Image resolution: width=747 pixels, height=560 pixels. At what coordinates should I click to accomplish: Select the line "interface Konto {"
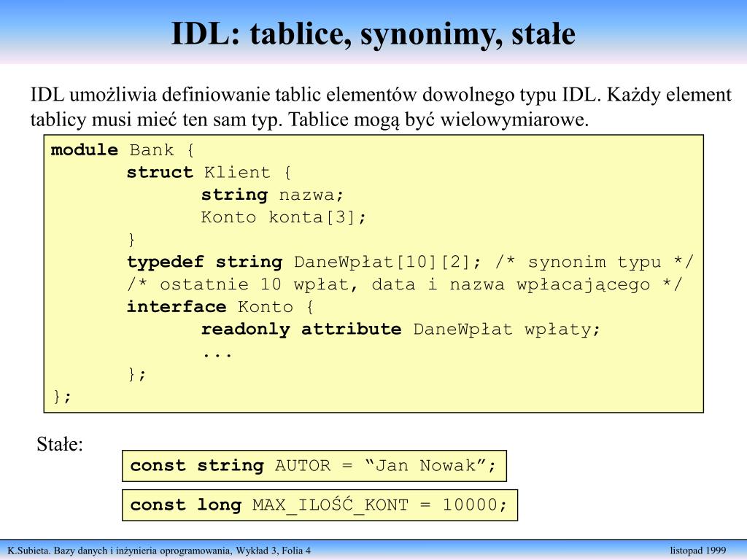(220, 307)
